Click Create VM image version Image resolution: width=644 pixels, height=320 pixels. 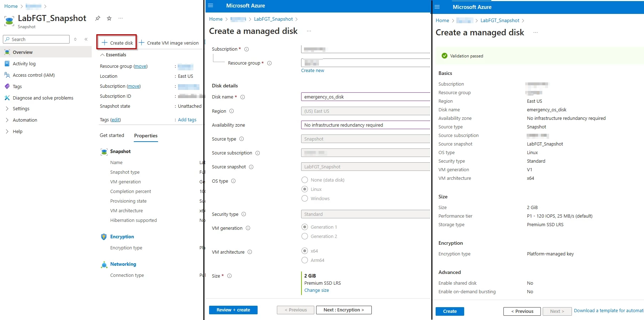[x=169, y=43]
